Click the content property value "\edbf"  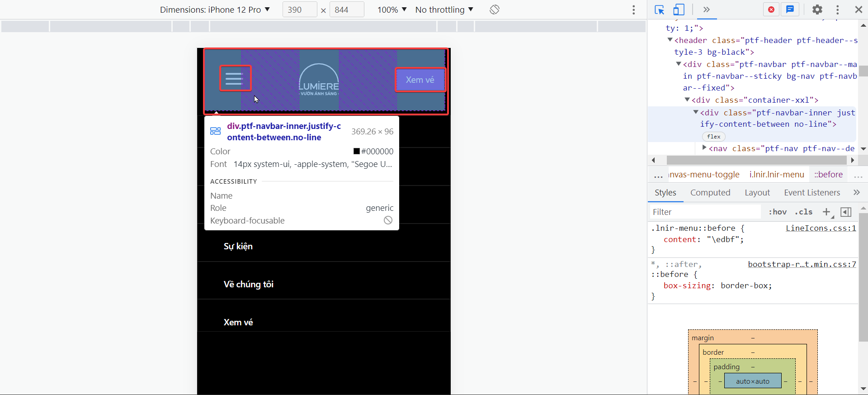[x=723, y=239]
